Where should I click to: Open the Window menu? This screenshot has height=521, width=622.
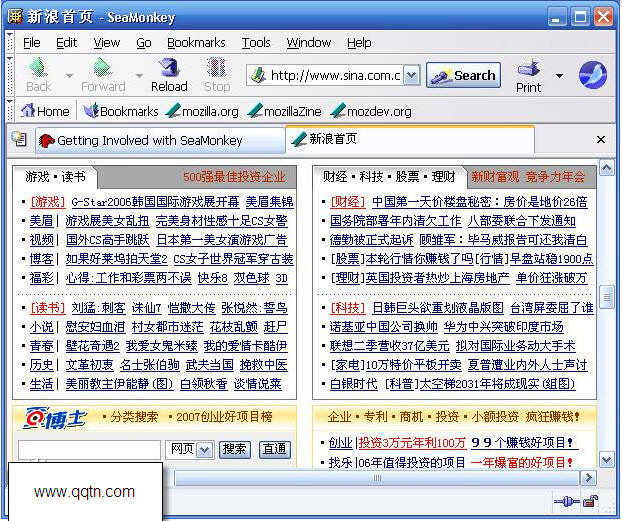(x=309, y=42)
